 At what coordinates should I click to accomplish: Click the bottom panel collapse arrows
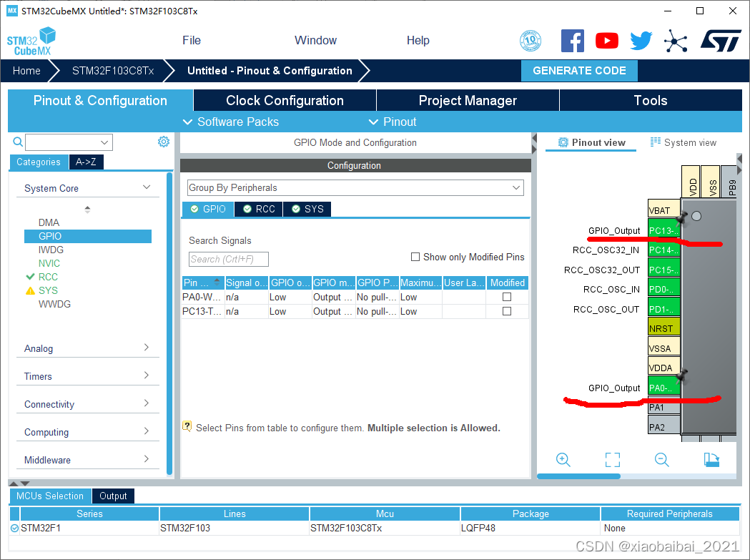click(19, 483)
